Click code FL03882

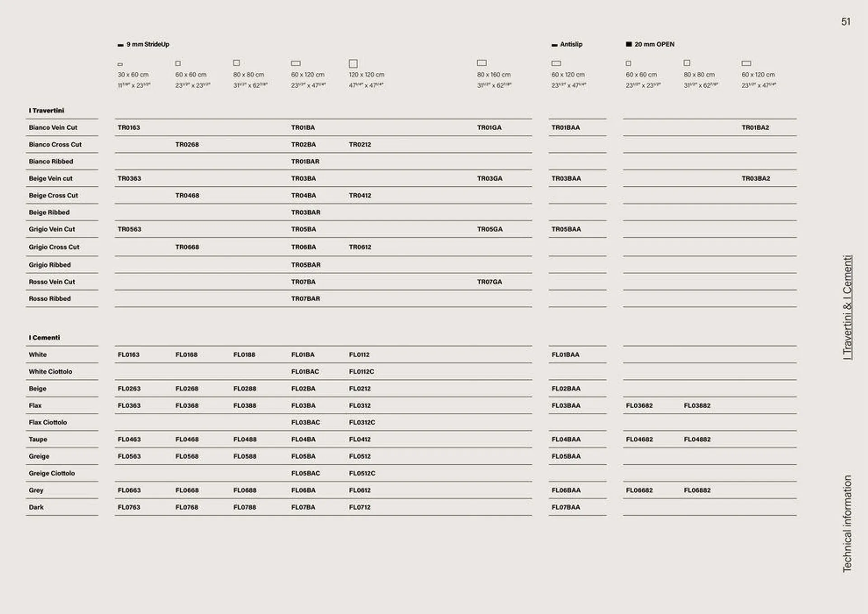click(x=697, y=406)
